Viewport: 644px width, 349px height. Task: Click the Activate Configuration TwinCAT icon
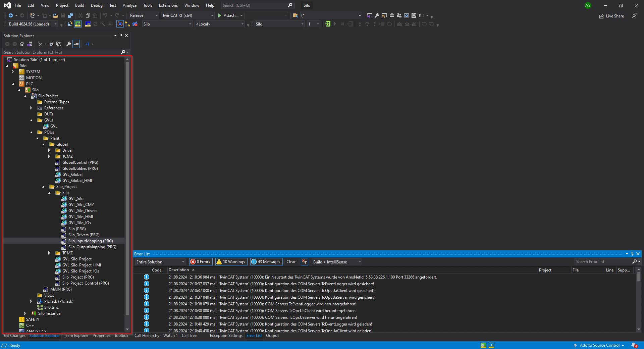pos(70,24)
